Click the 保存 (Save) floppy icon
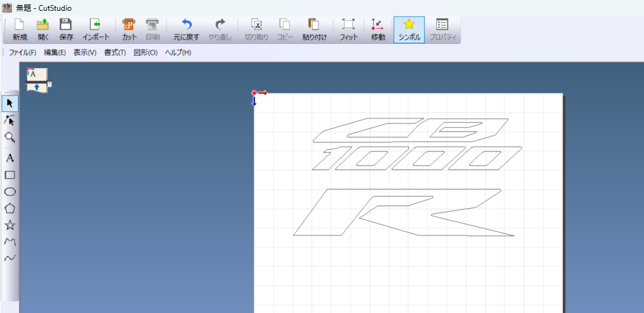This screenshot has width=644, height=313. coord(66,29)
